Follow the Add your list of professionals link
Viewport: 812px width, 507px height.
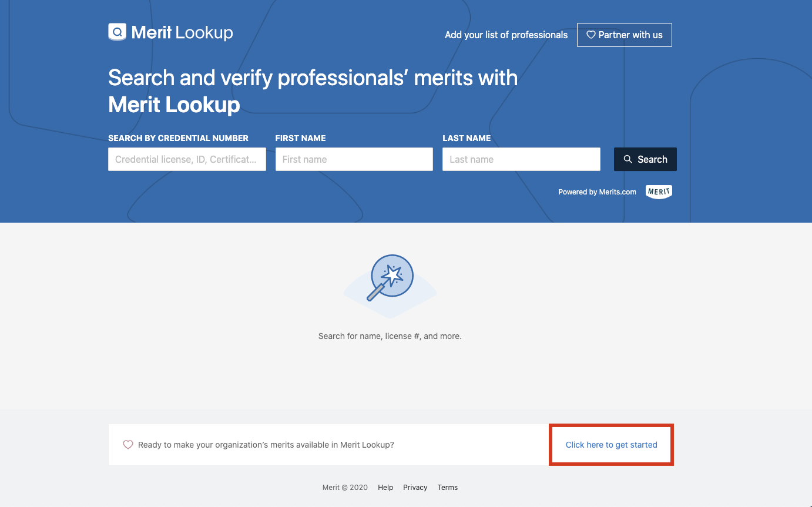click(506, 35)
